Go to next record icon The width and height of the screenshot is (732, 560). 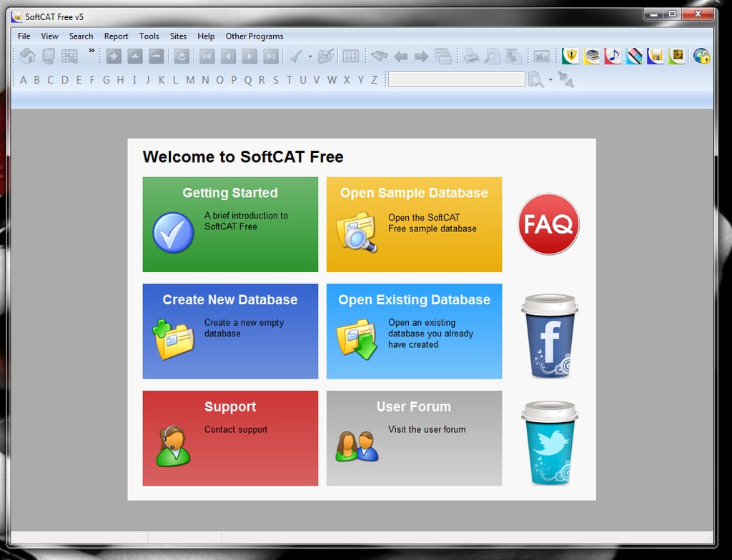[249, 56]
